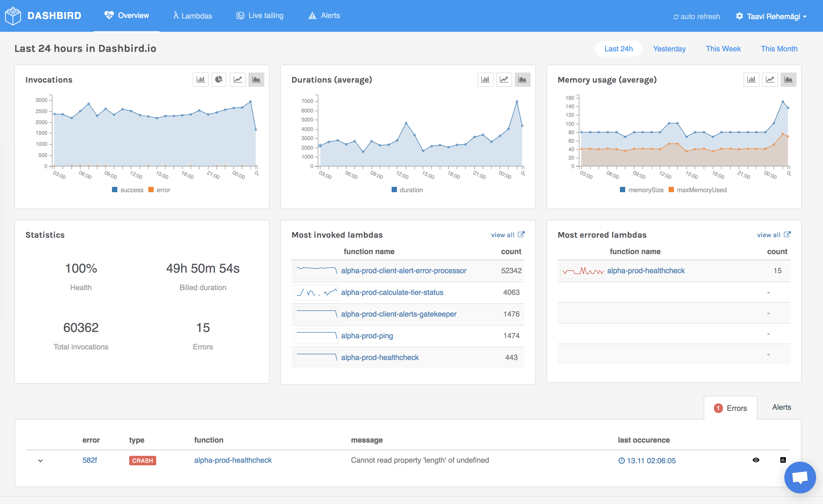Click the clock icon in last occurrence

coord(621,461)
